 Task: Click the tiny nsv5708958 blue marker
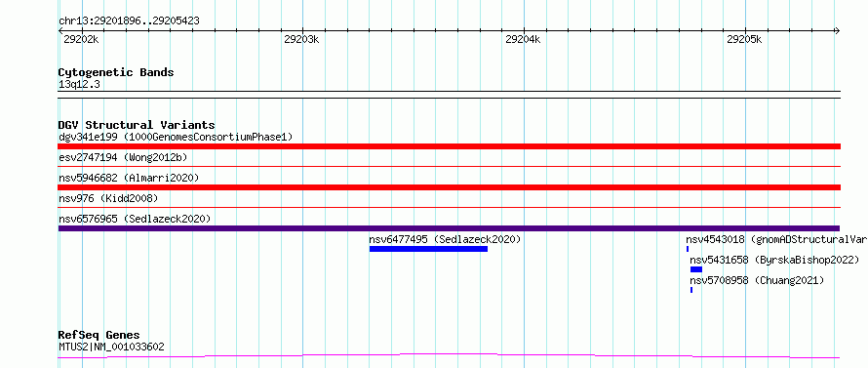[x=691, y=290]
